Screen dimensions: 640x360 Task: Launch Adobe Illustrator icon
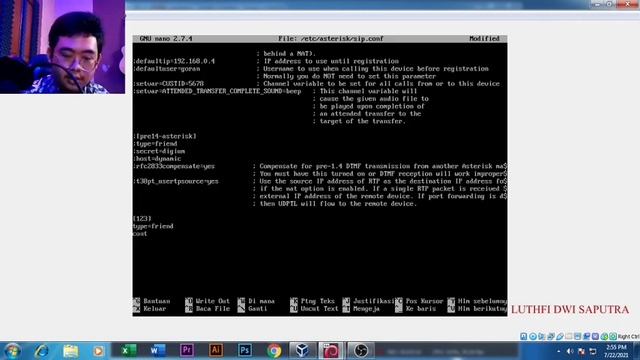coord(216,351)
